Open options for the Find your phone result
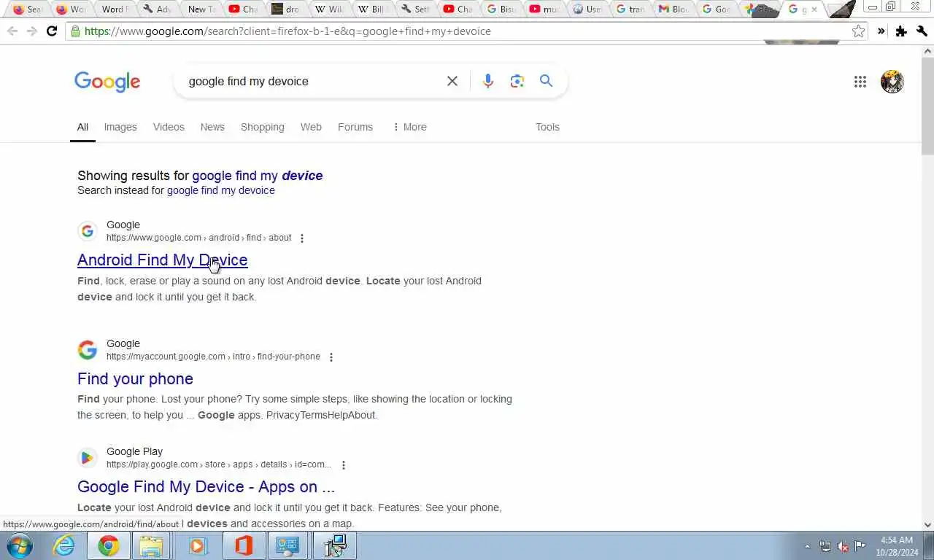934x560 pixels. coord(331,357)
